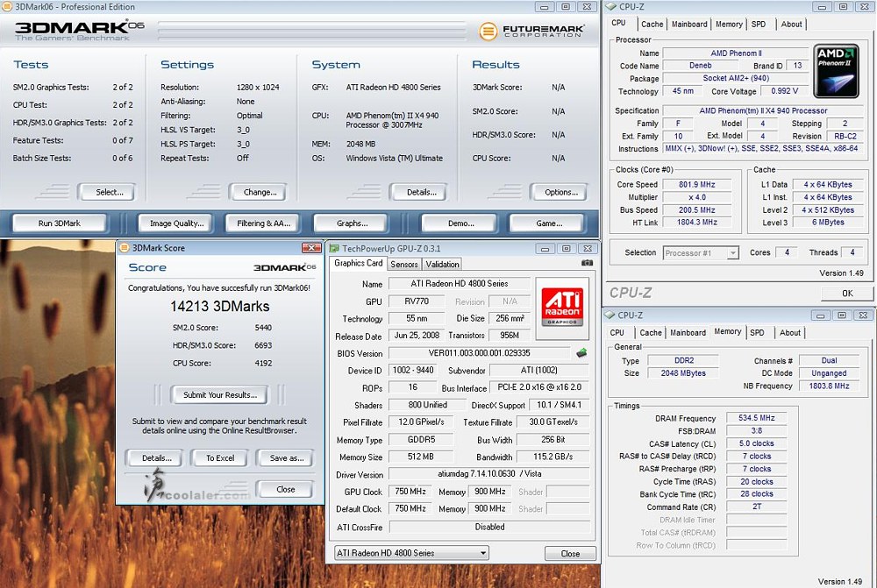Open the About tab in upper CPU-Z window

[x=791, y=24]
